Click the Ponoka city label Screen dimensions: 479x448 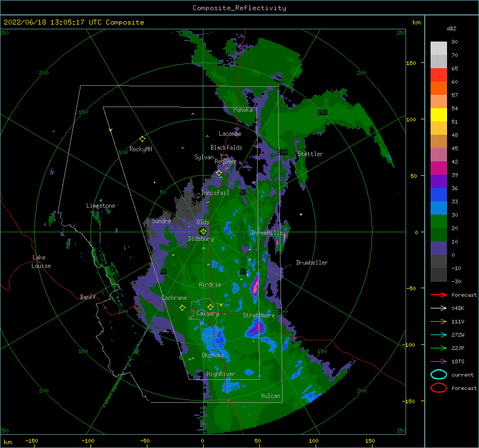tap(243, 110)
